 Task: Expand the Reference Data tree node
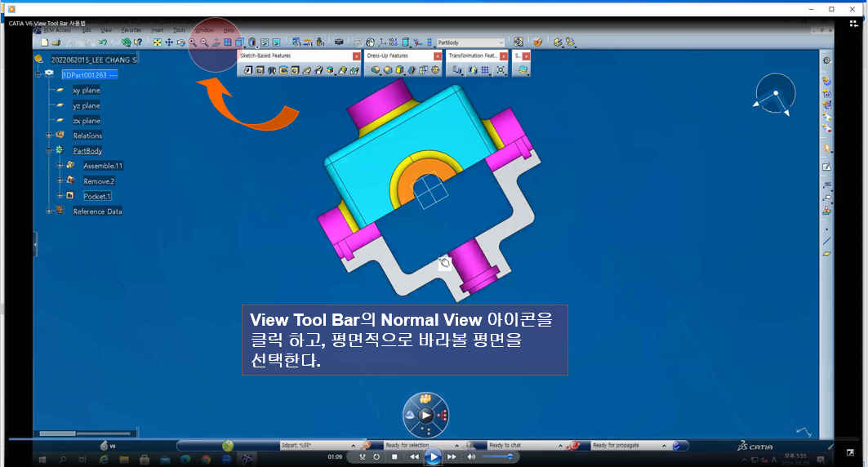(x=49, y=211)
